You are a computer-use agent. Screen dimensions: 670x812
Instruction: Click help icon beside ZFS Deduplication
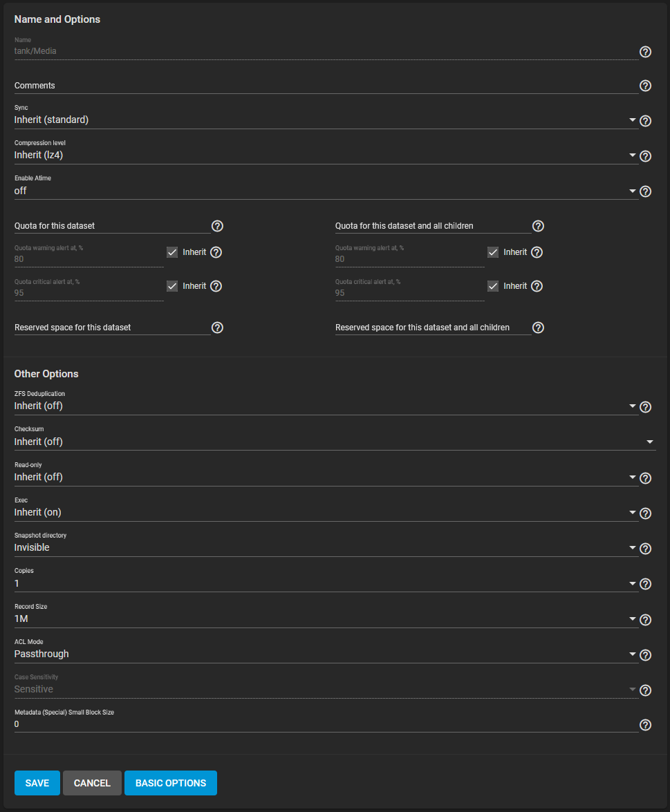pos(645,407)
